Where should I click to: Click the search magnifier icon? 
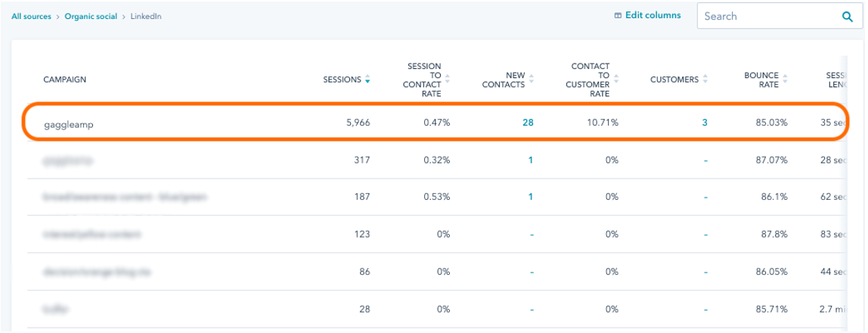pos(847,16)
